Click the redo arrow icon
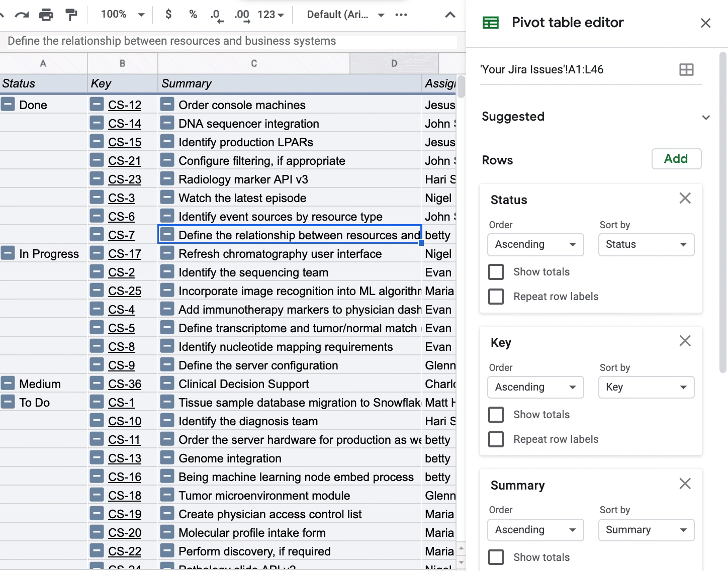The height and width of the screenshot is (571, 728). (x=22, y=15)
